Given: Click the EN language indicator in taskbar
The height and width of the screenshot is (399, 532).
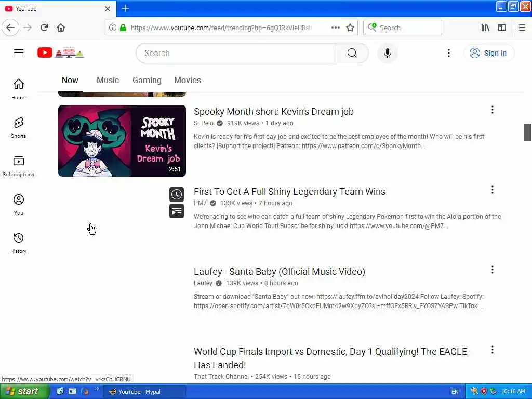Looking at the screenshot, I should coord(455,392).
